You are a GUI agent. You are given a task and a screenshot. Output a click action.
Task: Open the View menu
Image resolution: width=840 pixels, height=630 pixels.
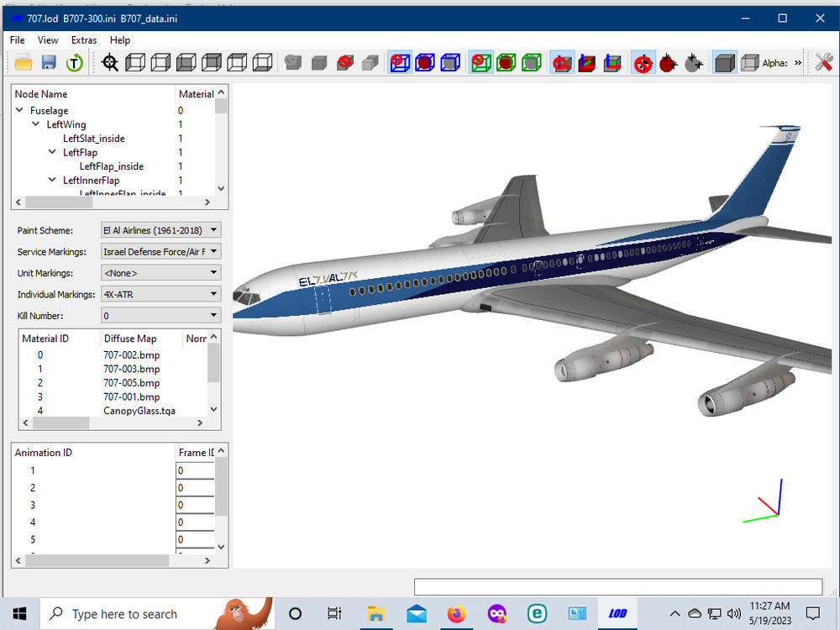[x=48, y=40]
